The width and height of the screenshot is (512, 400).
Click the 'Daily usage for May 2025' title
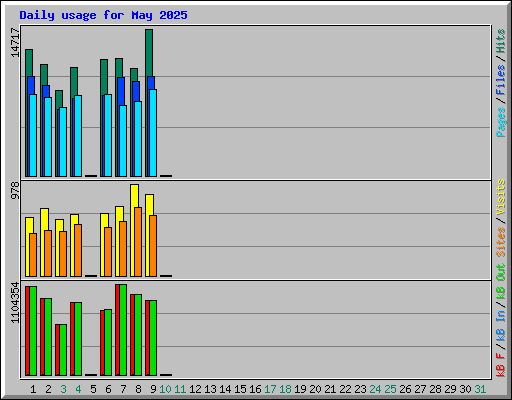click(x=103, y=15)
